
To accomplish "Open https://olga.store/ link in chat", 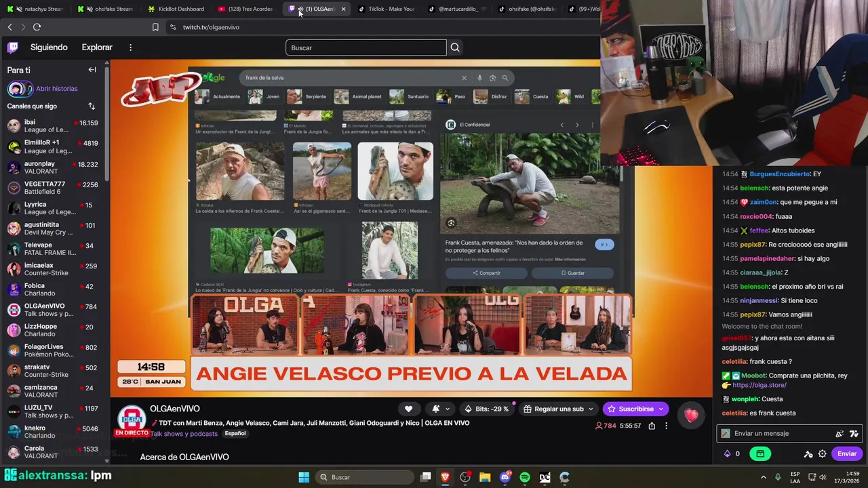I will [x=759, y=385].
